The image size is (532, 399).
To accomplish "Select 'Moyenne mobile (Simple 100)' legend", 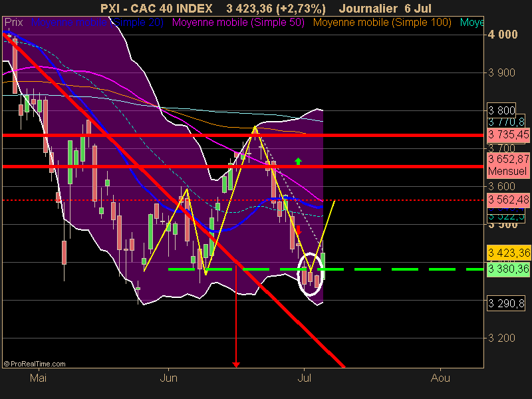I will [382, 23].
